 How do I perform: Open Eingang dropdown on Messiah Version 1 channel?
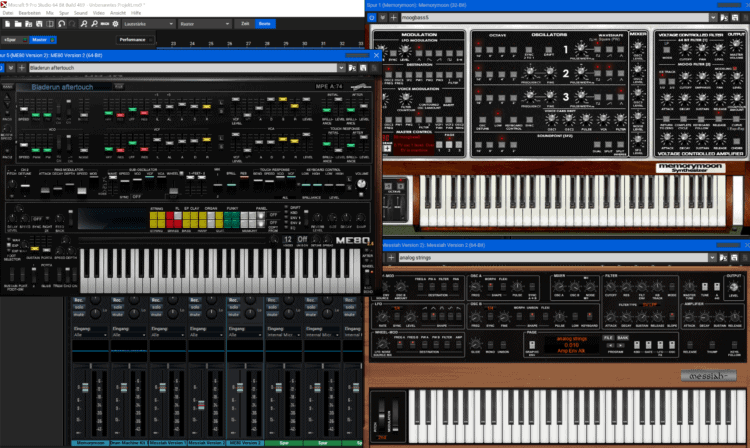click(167, 335)
